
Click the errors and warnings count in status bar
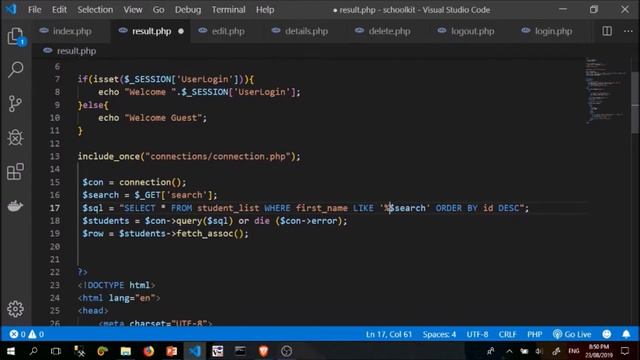[27, 334]
